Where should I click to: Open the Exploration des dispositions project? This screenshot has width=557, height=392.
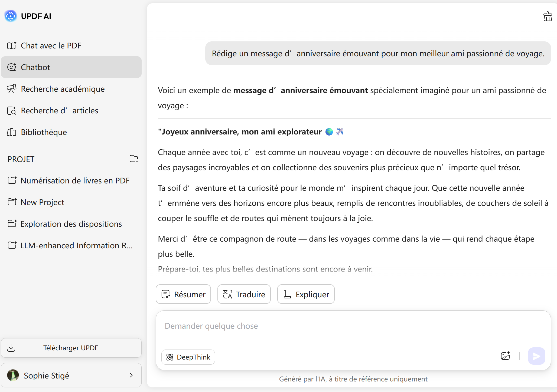click(x=71, y=224)
